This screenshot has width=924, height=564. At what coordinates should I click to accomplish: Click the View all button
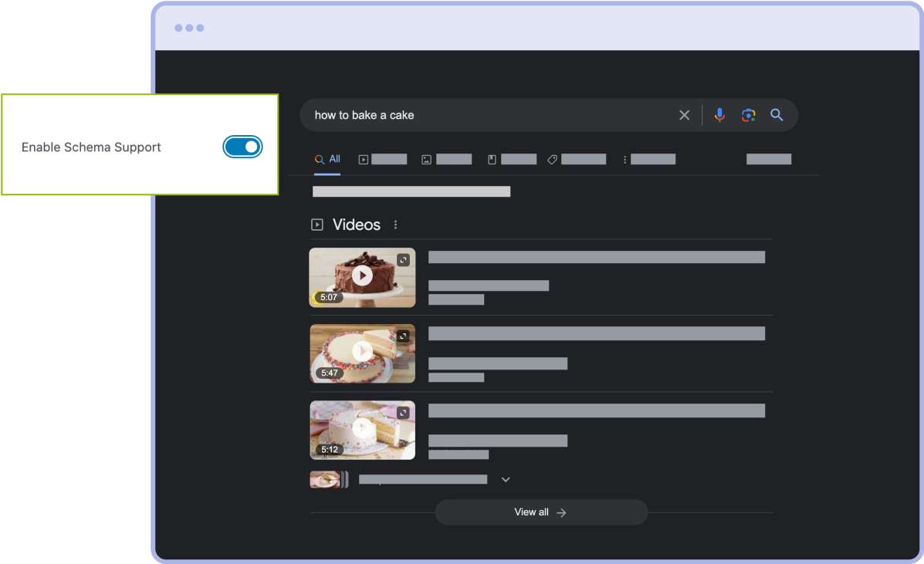541,512
